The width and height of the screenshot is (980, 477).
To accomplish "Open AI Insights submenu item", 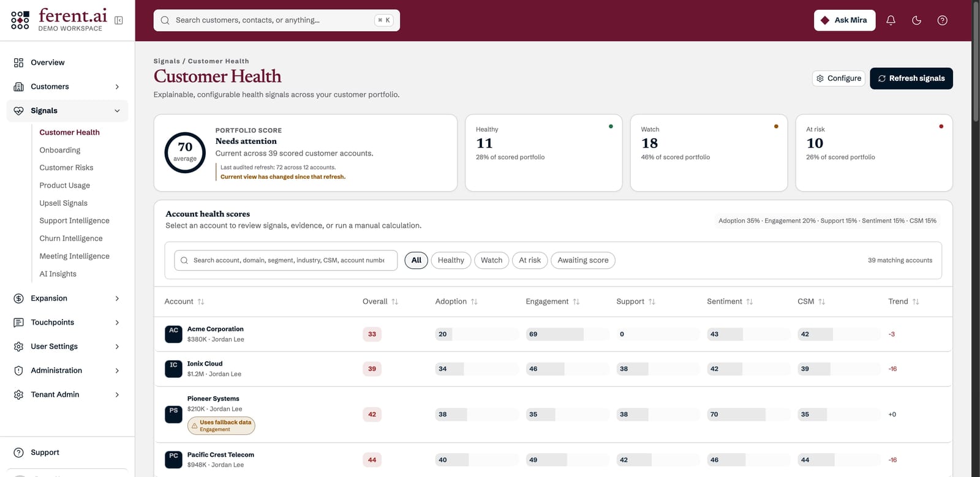I will 58,274.
